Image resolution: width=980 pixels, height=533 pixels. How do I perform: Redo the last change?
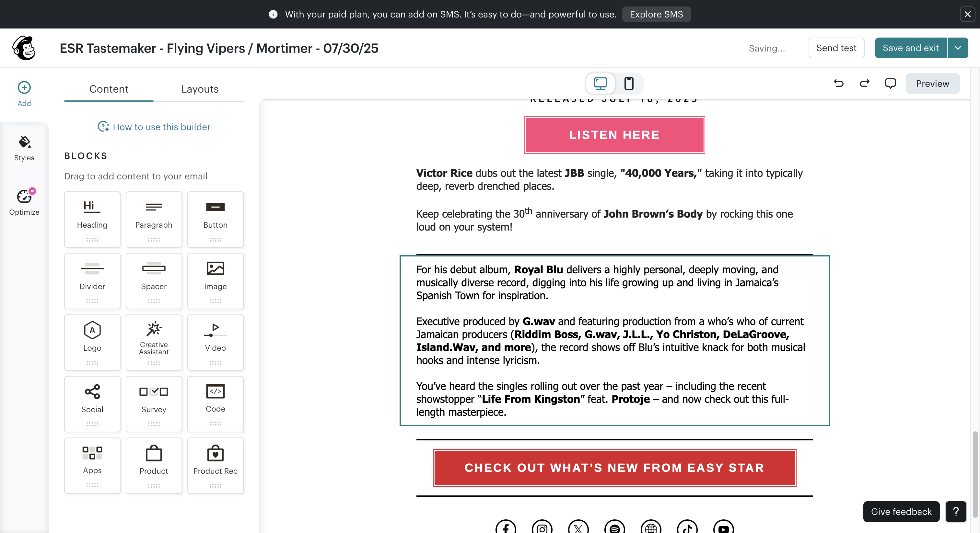[864, 83]
